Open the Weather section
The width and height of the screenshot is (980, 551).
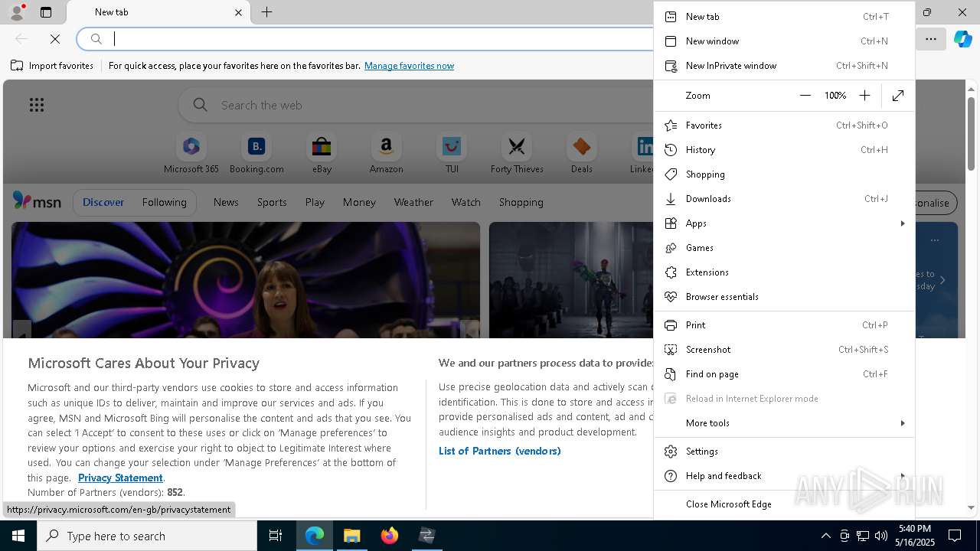pyautogui.click(x=413, y=202)
